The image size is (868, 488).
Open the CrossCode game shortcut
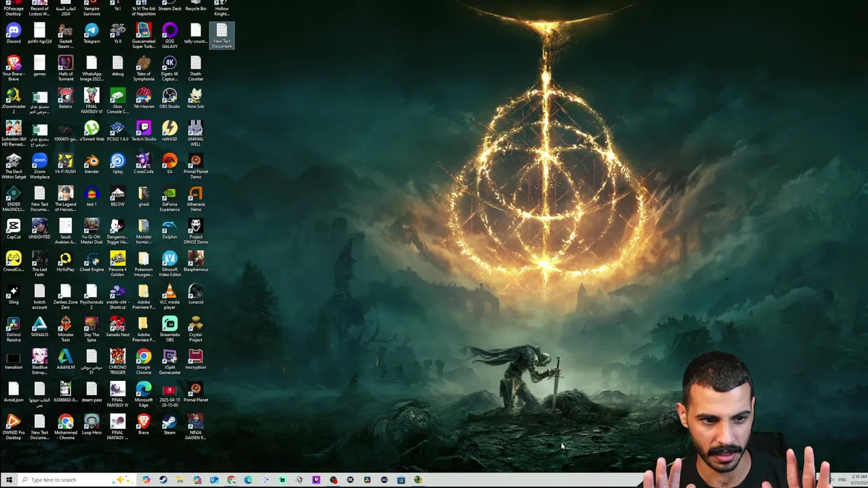[x=144, y=163]
